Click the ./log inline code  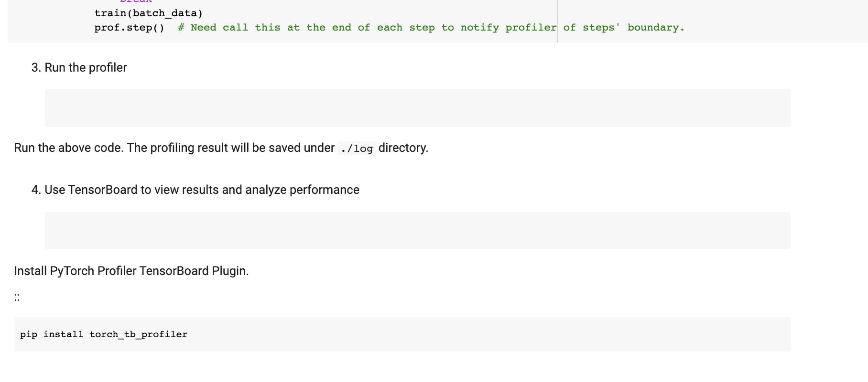[357, 149]
